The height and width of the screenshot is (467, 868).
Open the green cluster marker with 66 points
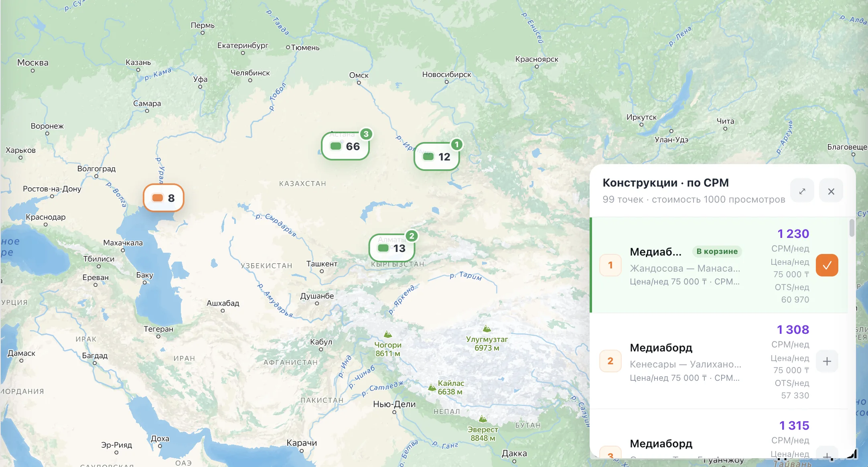(x=345, y=146)
